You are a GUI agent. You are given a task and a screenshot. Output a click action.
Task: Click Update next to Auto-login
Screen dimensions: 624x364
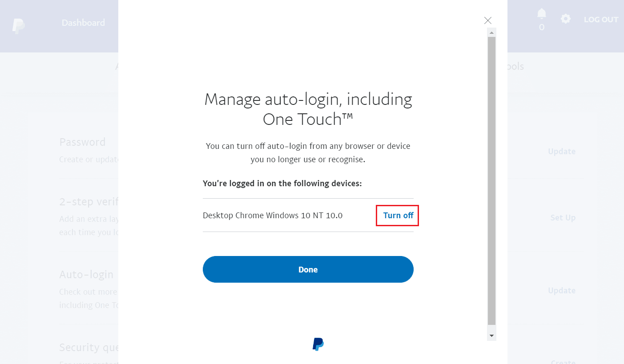562,290
